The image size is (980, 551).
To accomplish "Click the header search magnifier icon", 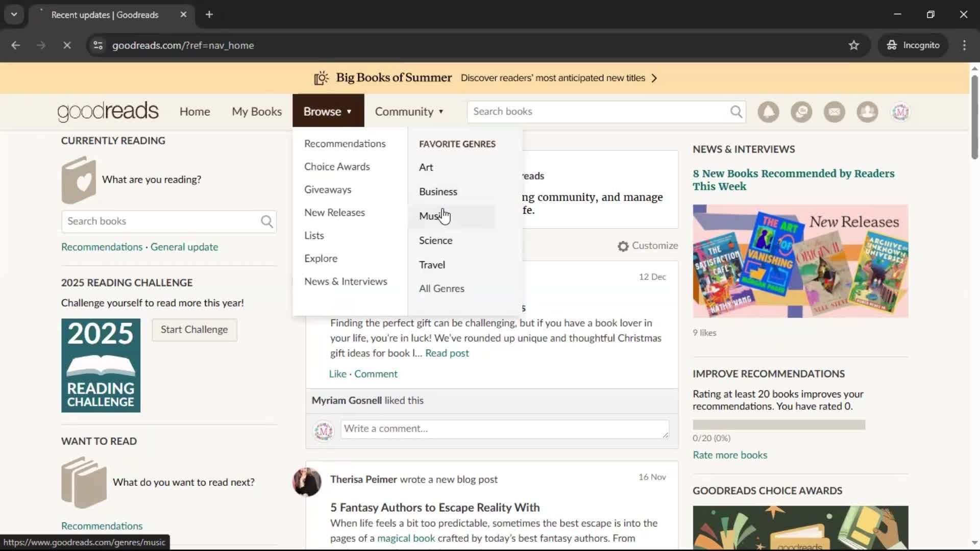I will [x=736, y=112].
